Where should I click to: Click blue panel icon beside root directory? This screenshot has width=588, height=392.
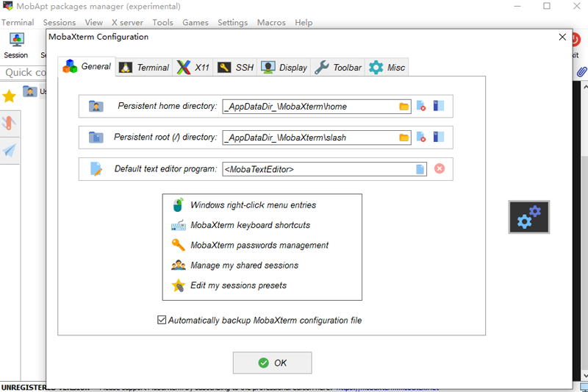(x=438, y=137)
